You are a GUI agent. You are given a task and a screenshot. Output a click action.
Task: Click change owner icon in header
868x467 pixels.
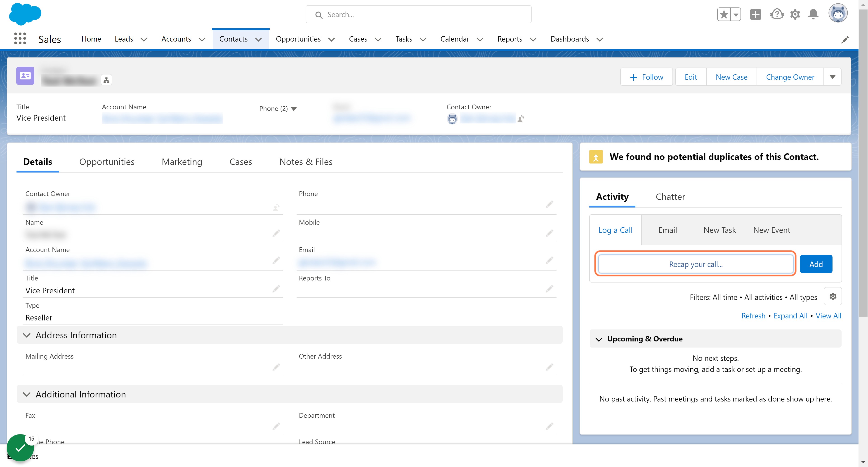pos(521,119)
